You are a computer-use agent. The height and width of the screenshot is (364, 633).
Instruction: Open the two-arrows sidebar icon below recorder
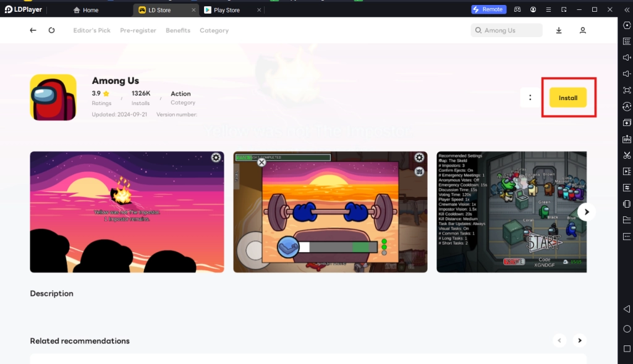[x=627, y=187]
